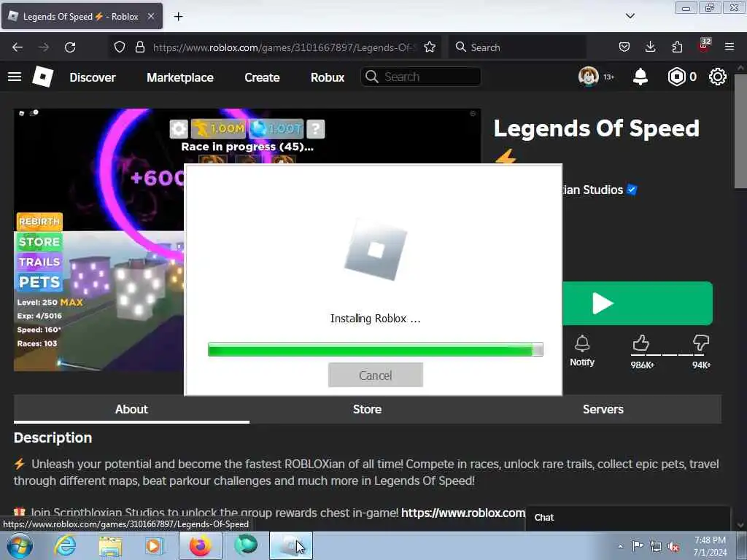This screenshot has height=560, width=747.
Task: Open the Chat panel
Action: (628, 518)
